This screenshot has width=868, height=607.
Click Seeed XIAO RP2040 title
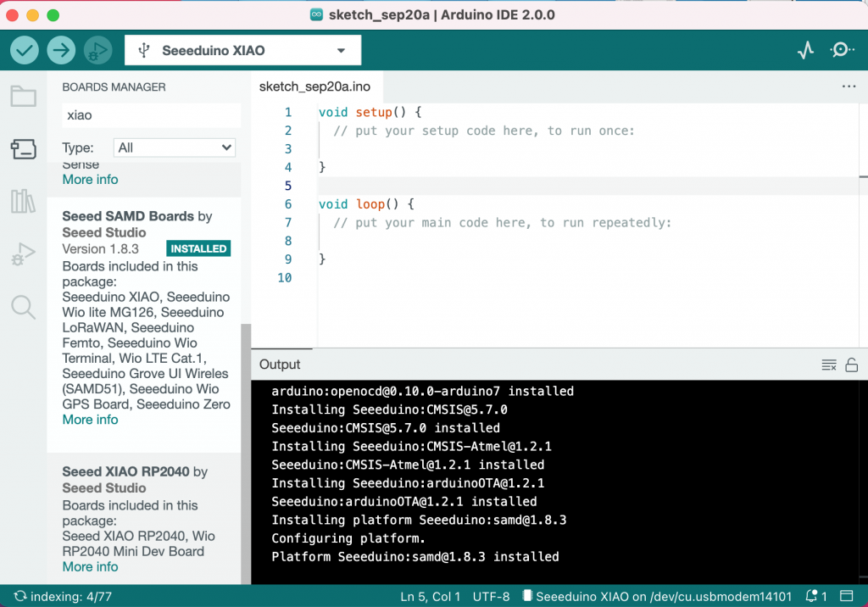click(125, 471)
